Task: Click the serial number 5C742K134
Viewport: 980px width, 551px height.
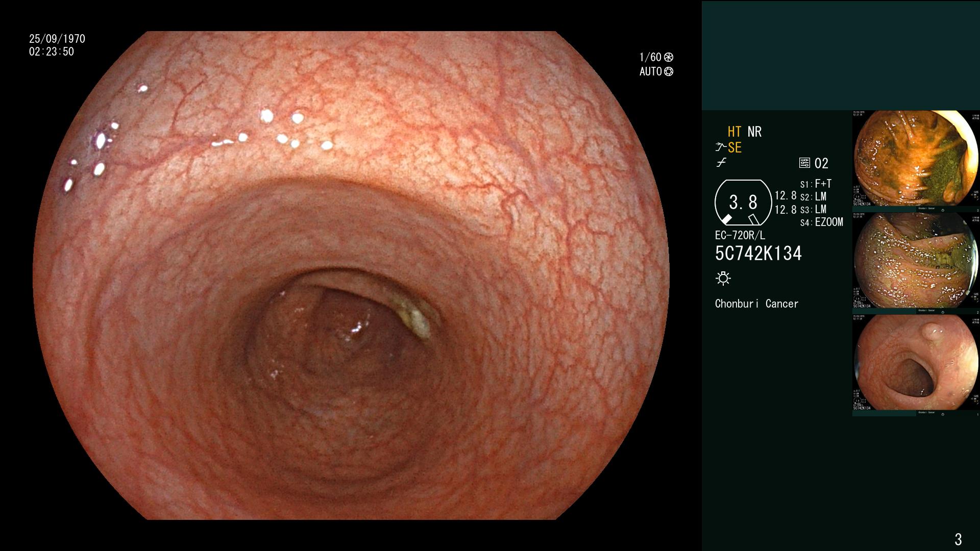Action: pyautogui.click(x=758, y=254)
